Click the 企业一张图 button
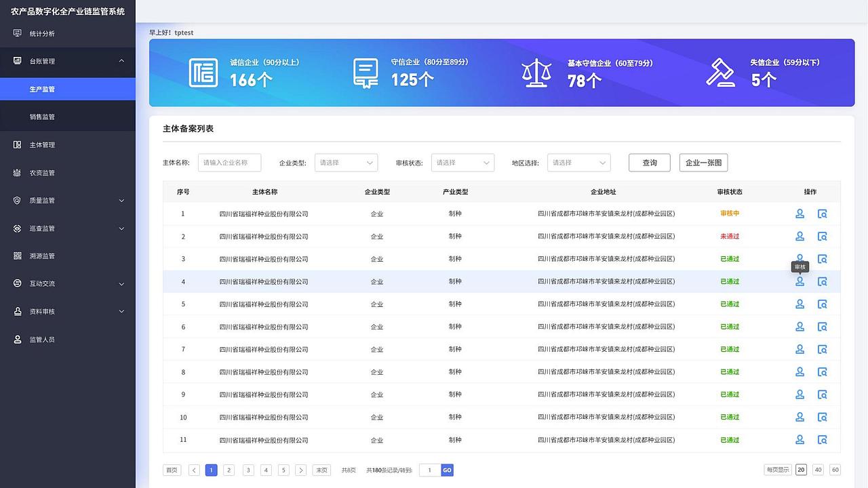The image size is (868, 488). point(704,163)
